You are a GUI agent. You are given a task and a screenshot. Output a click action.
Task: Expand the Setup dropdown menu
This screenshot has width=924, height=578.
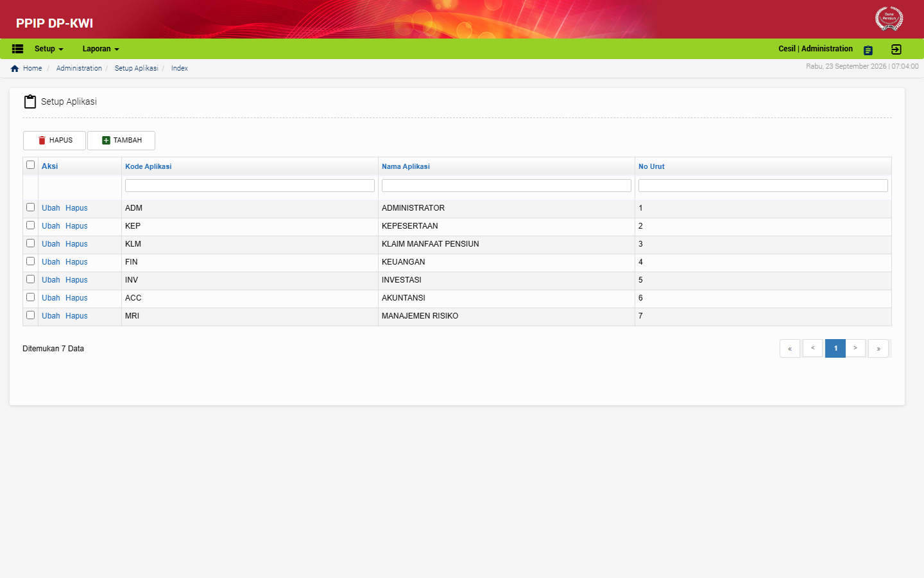point(49,49)
